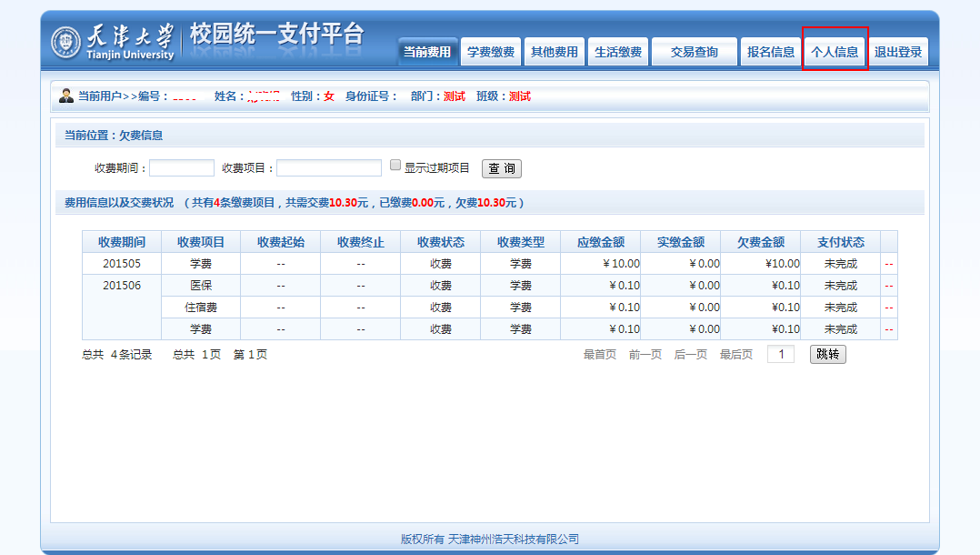The image size is (980, 555).
Task: Switch to the 学费缴费 tab
Action: [x=491, y=52]
